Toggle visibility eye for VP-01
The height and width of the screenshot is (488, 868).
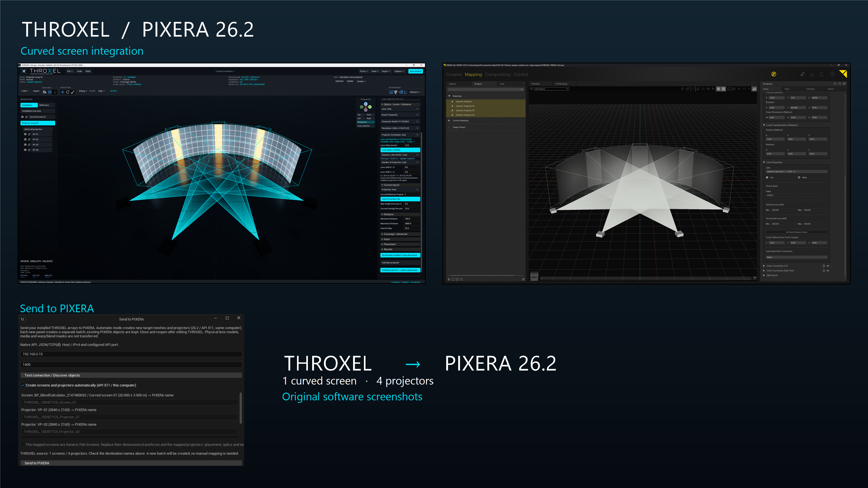(x=25, y=134)
